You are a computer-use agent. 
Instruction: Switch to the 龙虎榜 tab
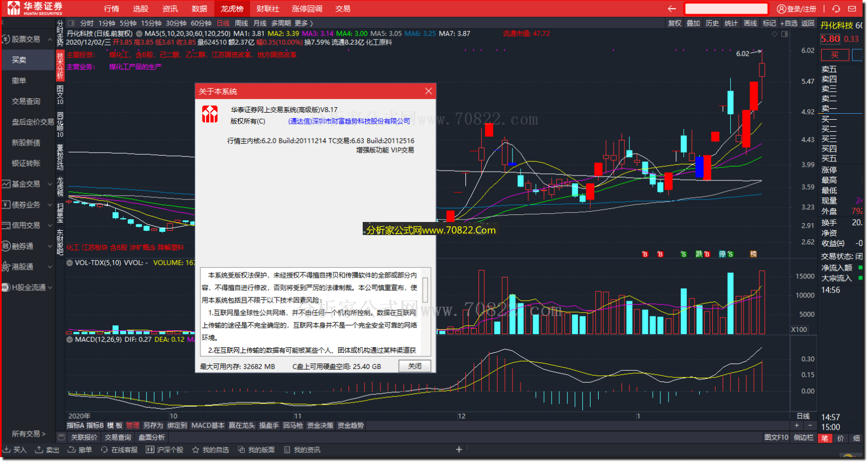point(232,9)
